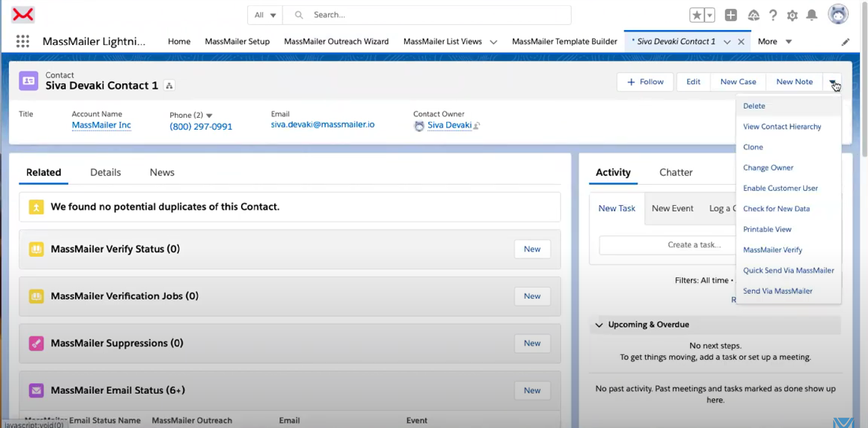Image resolution: width=868 pixels, height=428 pixels.
Task: Click New on MassMailer Verify Status
Action: pos(532,249)
